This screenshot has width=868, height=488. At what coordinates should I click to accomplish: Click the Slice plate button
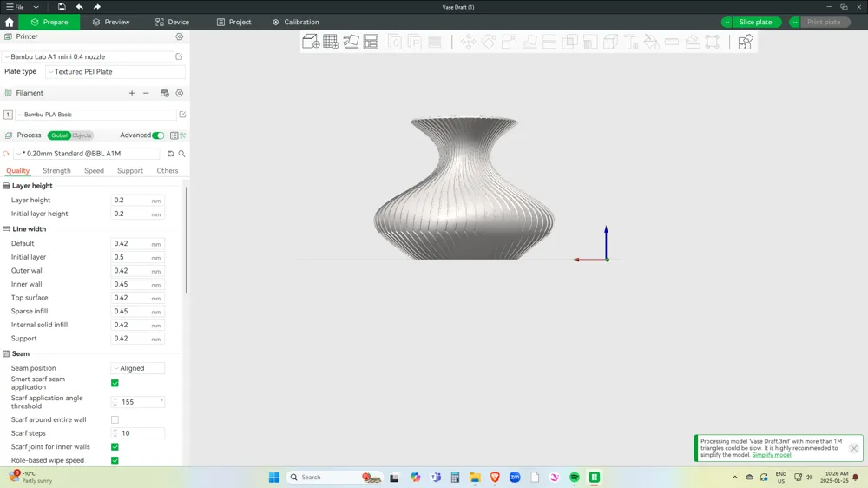[755, 23]
